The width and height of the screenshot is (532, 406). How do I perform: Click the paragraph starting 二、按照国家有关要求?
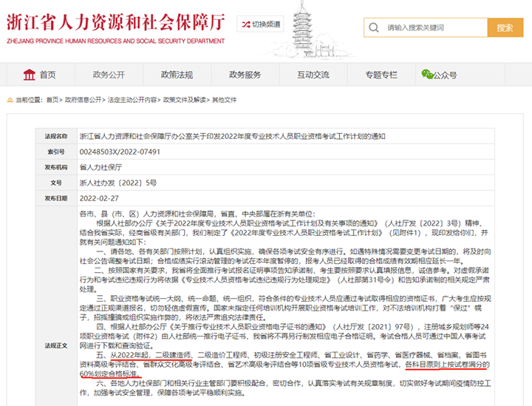coord(285,280)
